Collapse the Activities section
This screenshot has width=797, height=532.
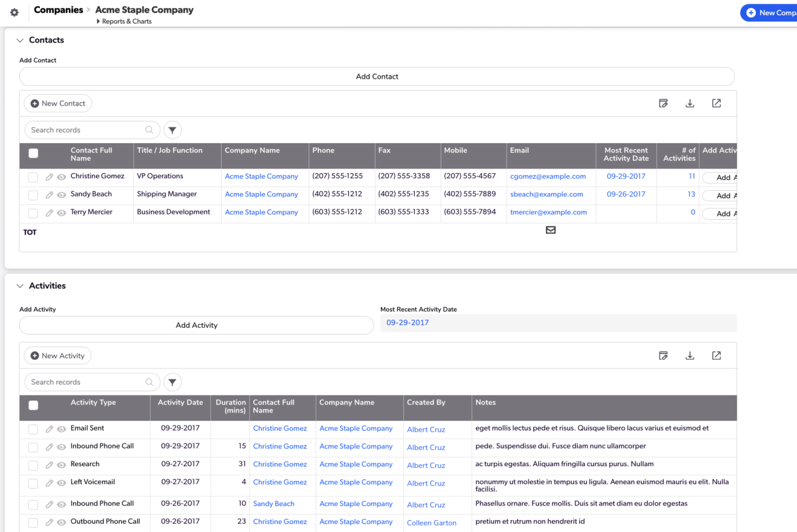(20, 286)
